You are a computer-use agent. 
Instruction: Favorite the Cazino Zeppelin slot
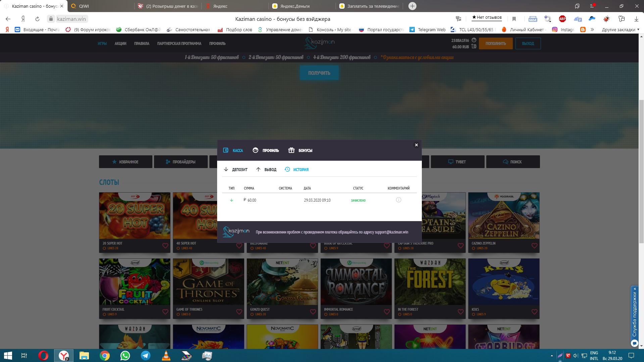click(x=534, y=246)
